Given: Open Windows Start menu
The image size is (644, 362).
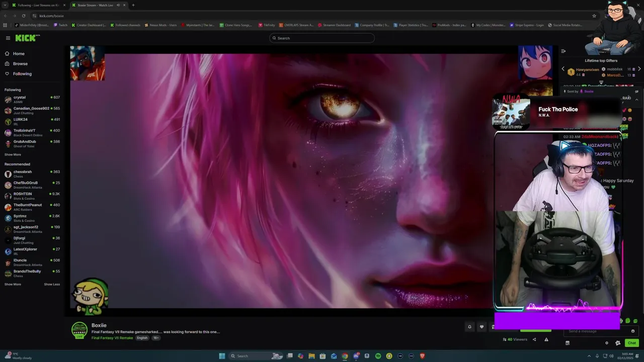Looking at the screenshot, I should [222, 356].
